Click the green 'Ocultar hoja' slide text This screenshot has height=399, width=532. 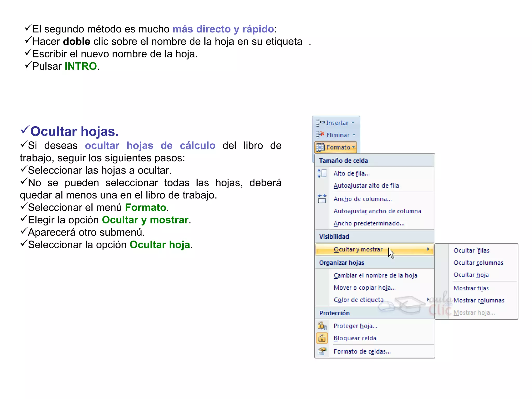pos(160,245)
